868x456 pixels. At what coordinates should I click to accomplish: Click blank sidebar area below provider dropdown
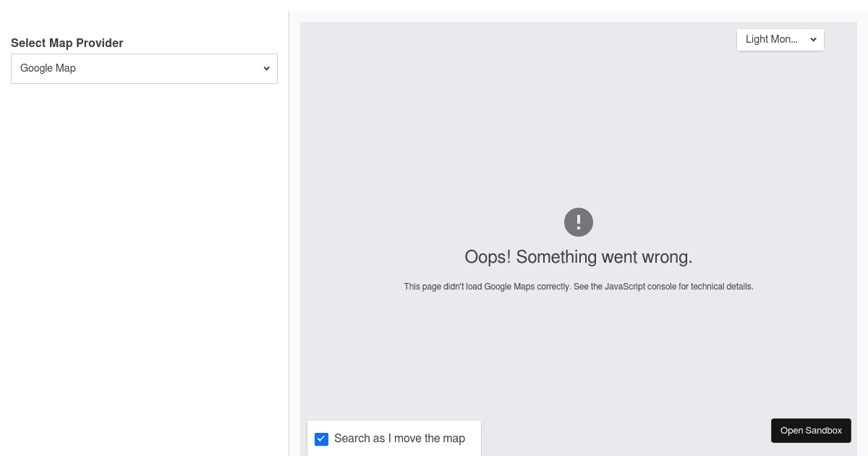[x=144, y=253]
